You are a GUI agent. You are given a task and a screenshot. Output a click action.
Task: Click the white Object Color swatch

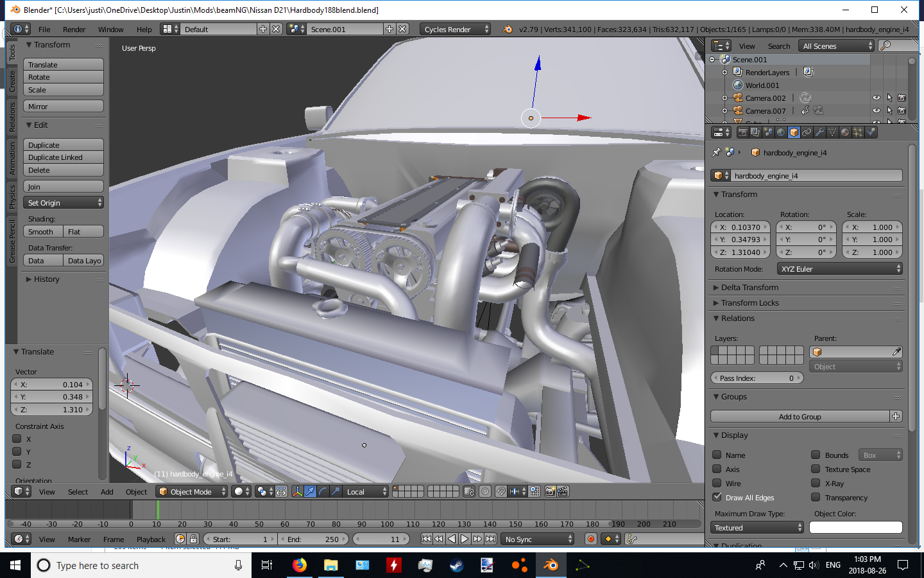pos(855,527)
